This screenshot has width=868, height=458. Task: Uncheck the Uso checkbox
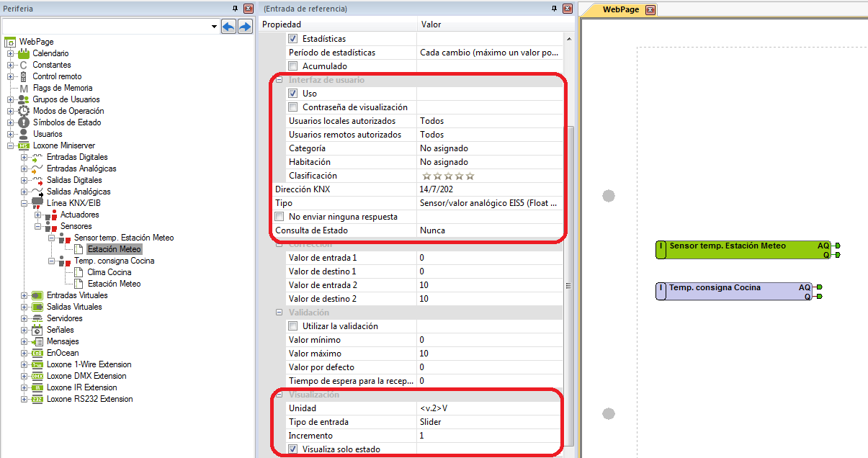pyautogui.click(x=293, y=94)
